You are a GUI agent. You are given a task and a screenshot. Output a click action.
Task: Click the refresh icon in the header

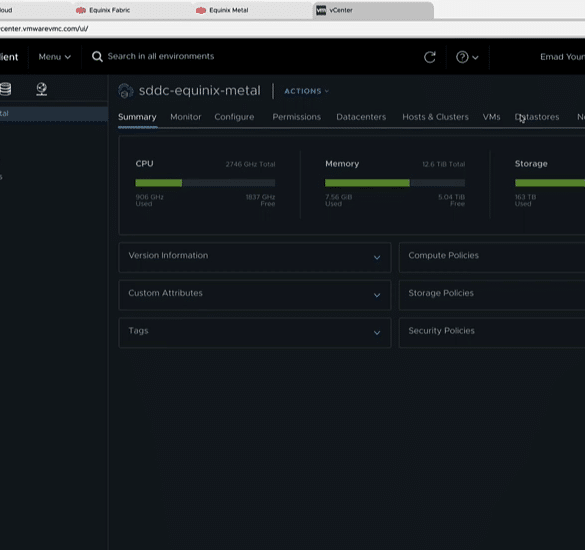coord(429,57)
